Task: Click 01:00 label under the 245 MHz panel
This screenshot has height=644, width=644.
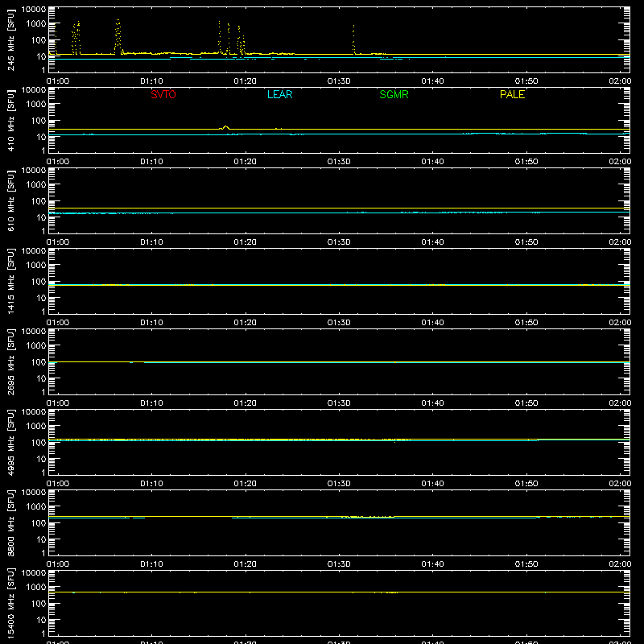Action: [57, 81]
